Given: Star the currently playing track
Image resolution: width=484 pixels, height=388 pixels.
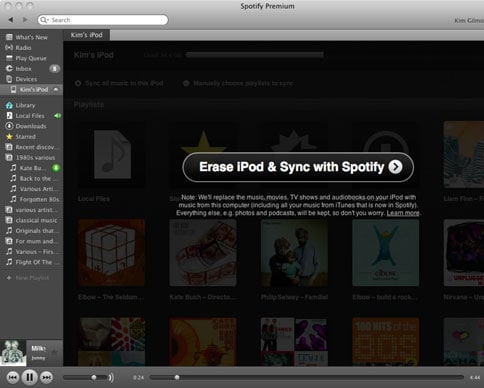Looking at the screenshot, I should click(x=54, y=352).
